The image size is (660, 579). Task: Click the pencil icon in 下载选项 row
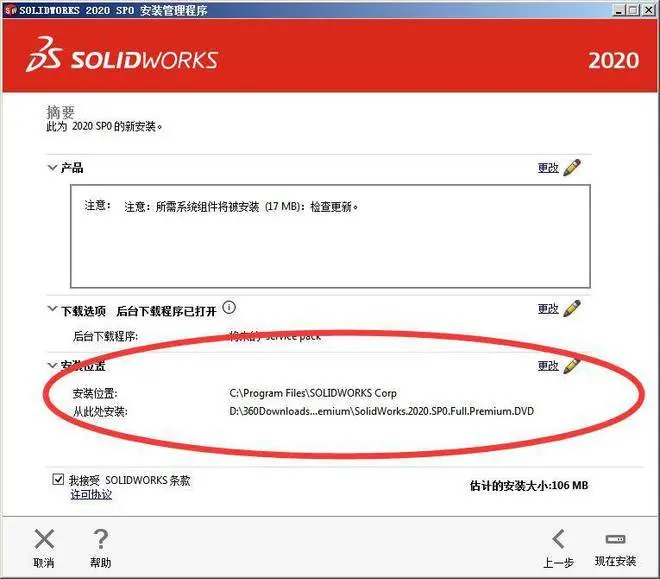point(572,308)
